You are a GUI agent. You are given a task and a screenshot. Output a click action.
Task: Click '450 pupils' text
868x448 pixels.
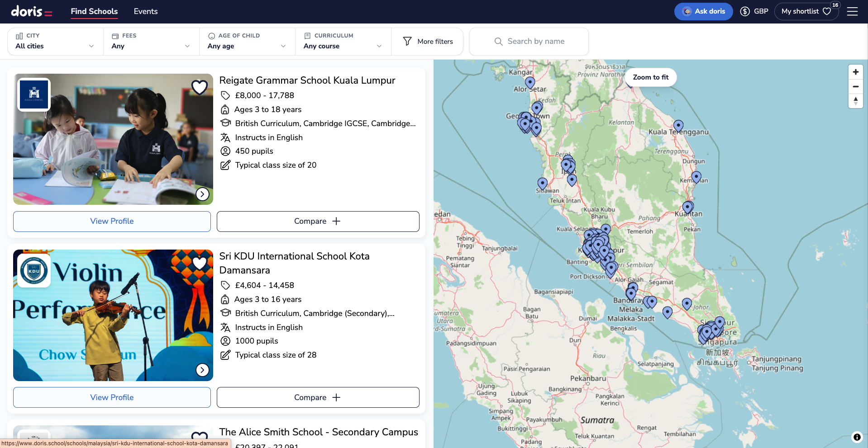(x=254, y=151)
